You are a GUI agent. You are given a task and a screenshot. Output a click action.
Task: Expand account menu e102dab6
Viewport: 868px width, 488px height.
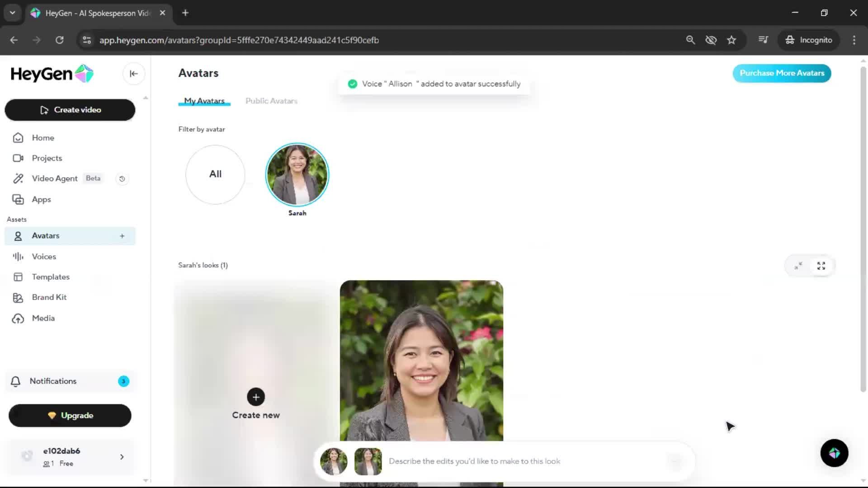[122, 457]
